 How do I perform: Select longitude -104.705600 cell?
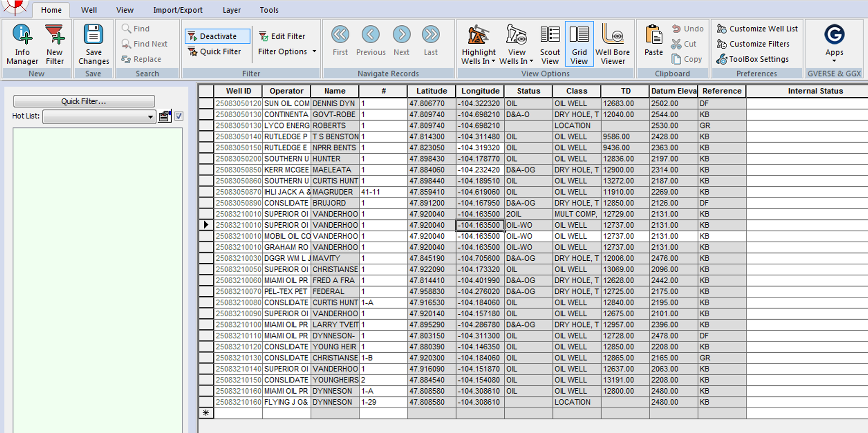(x=480, y=258)
